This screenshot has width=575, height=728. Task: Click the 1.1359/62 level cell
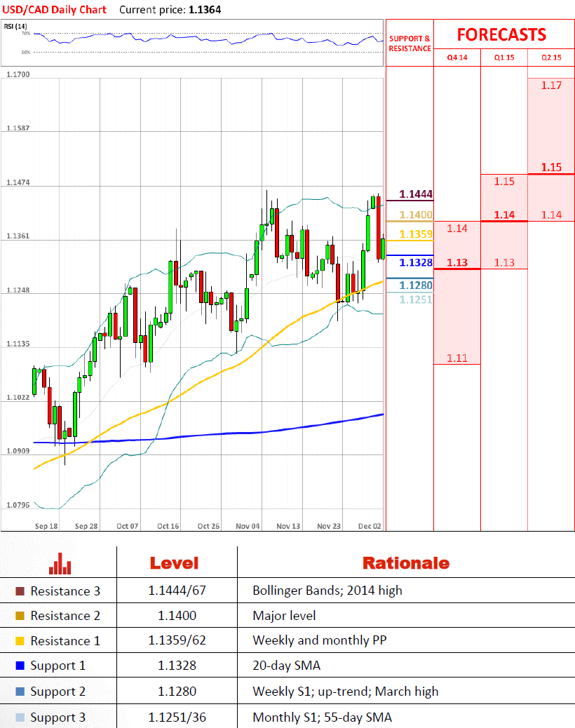(177, 641)
